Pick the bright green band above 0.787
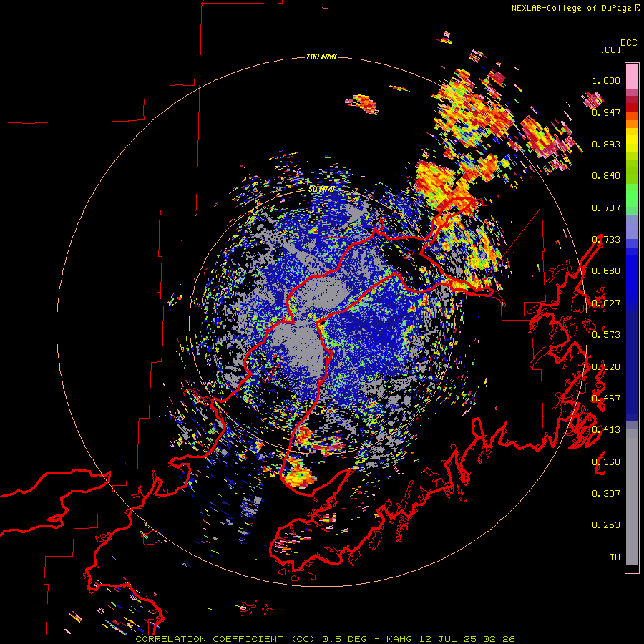Image resolution: width=644 pixels, height=644 pixels. coord(632,195)
